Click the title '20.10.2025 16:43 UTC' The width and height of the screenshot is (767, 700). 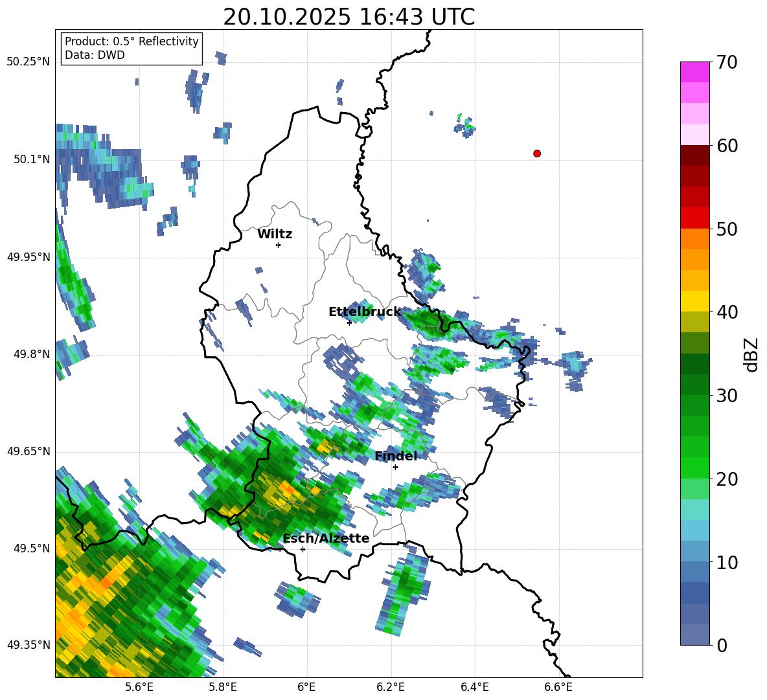point(349,17)
